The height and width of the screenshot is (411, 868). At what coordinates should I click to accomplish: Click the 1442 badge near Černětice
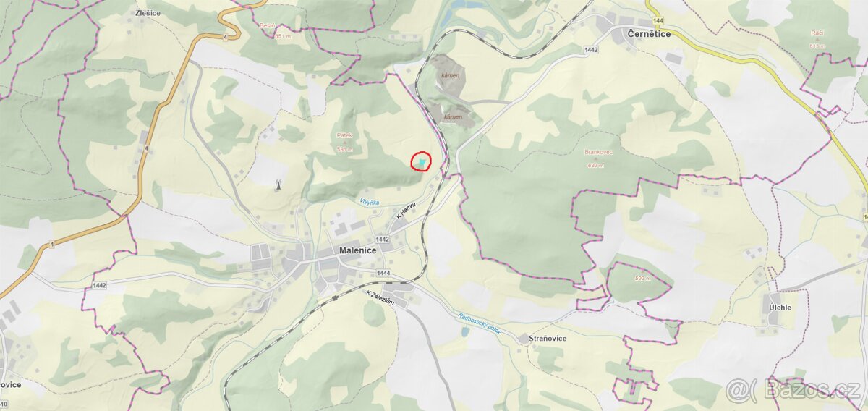coord(591,50)
